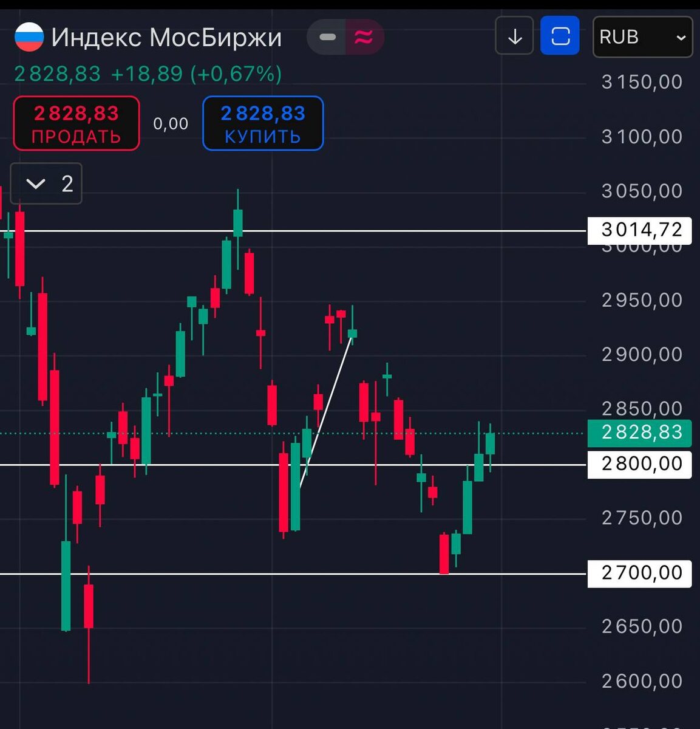This screenshot has height=729, width=700.
Task: Click the green quote line 2828,83 +18,89 (+0,67%)
Action: pyautogui.click(x=148, y=74)
